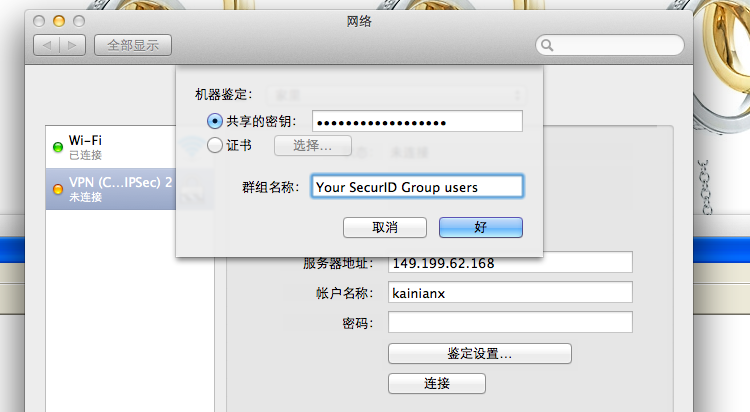
Task: Confirm with the OK (好) button
Action: (x=481, y=227)
